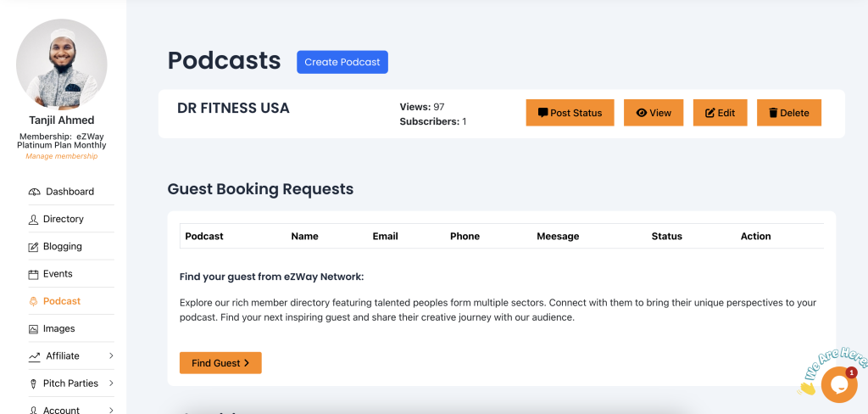Click the Dashboard gauge icon in sidebar
This screenshot has height=414, width=868.
pyautogui.click(x=34, y=192)
